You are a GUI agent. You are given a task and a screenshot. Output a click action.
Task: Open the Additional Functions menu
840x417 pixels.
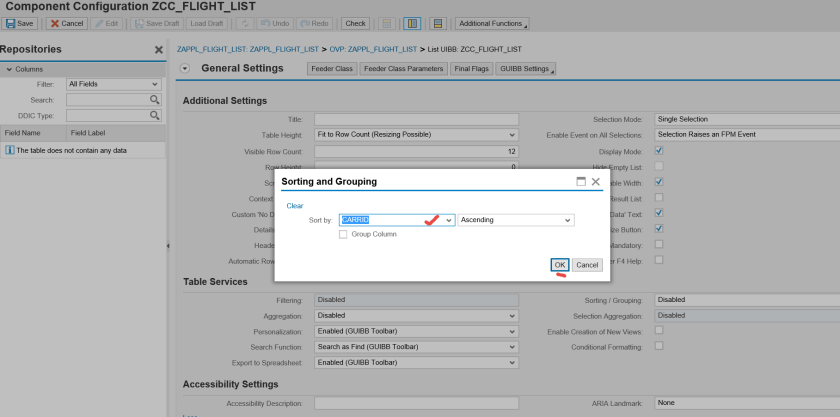492,24
